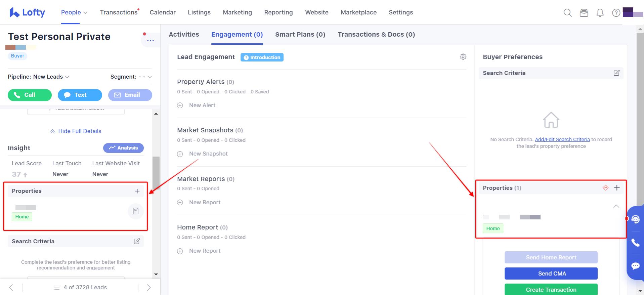Open the Listings menu
The image size is (644, 295).
click(199, 12)
